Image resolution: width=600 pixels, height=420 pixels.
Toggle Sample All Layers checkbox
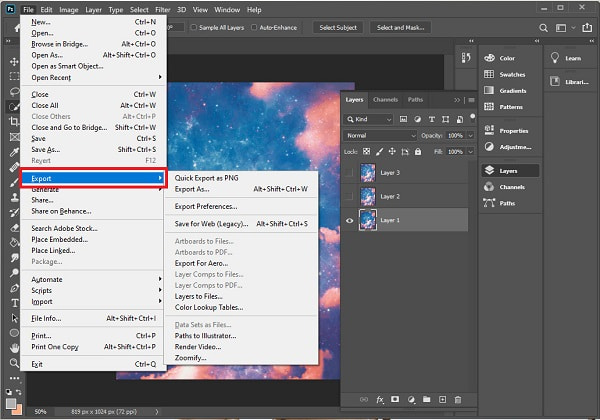[194, 28]
